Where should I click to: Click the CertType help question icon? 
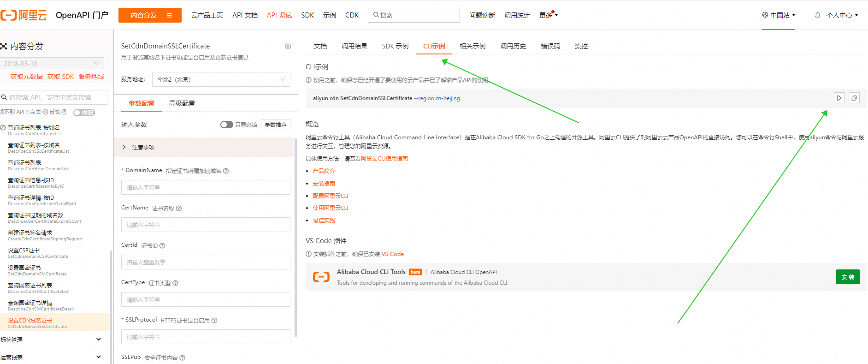tap(175, 283)
